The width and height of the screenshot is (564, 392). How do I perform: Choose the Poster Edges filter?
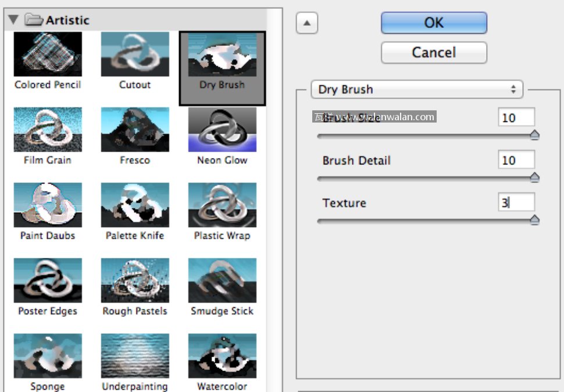pyautogui.click(x=48, y=280)
